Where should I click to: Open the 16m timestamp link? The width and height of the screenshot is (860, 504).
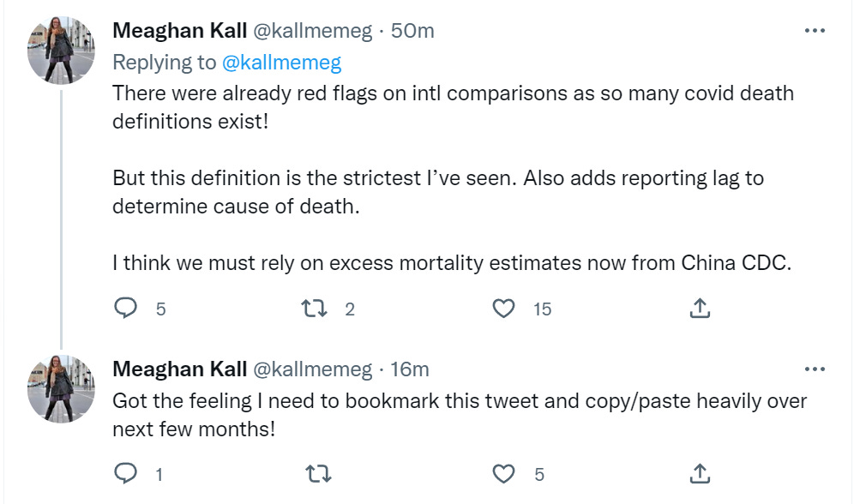click(x=410, y=369)
